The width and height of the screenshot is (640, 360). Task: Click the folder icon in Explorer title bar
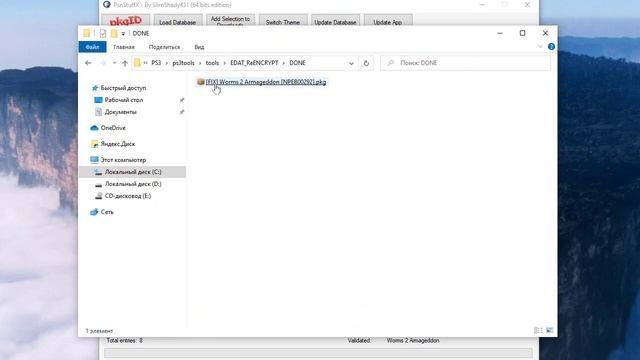87,33
